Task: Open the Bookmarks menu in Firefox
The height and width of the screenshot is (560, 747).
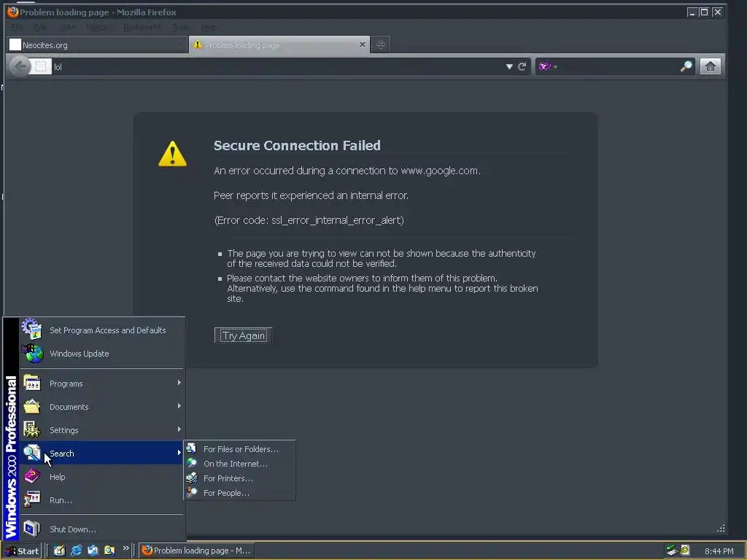Action: [x=142, y=27]
